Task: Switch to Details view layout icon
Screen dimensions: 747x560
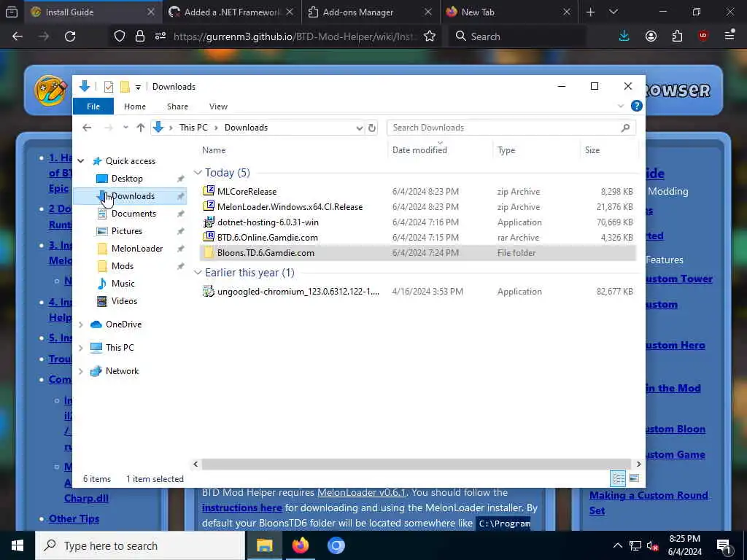Action: [x=618, y=478]
